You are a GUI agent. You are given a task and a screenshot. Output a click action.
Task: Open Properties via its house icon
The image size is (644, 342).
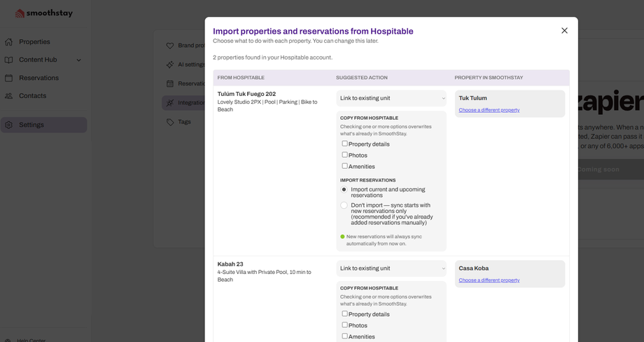tap(8, 42)
